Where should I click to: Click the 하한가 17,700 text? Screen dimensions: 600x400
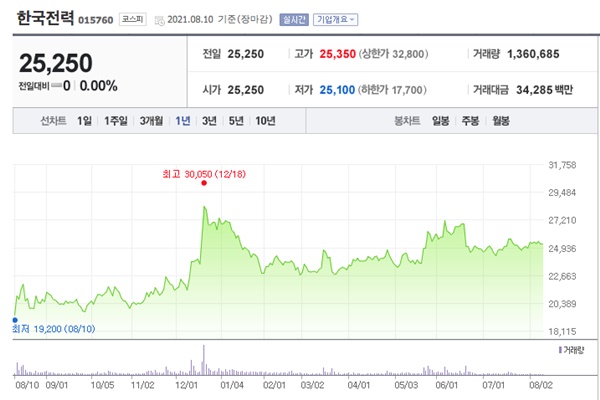(392, 90)
